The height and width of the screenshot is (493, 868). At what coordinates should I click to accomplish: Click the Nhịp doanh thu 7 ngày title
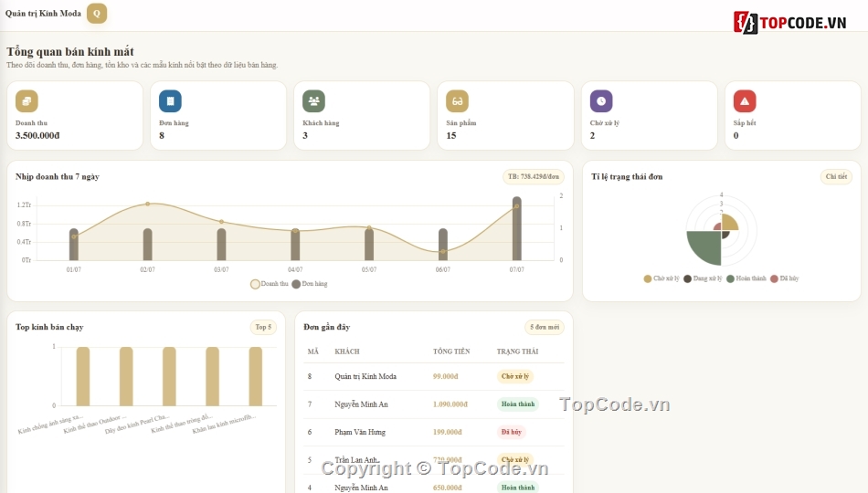(x=58, y=176)
